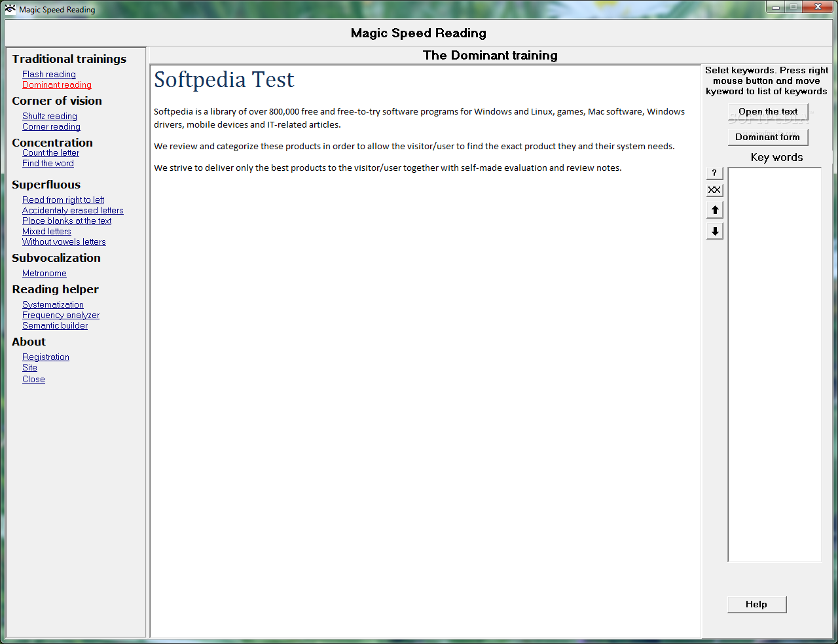Click the Superfluous section heading
Viewport: 838px width, 644px height.
pyautogui.click(x=46, y=185)
